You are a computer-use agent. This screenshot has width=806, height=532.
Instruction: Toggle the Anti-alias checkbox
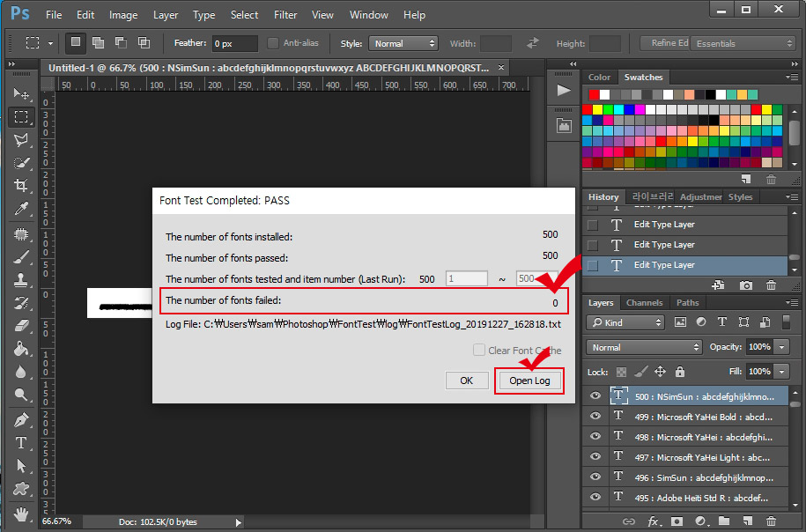[x=273, y=43]
